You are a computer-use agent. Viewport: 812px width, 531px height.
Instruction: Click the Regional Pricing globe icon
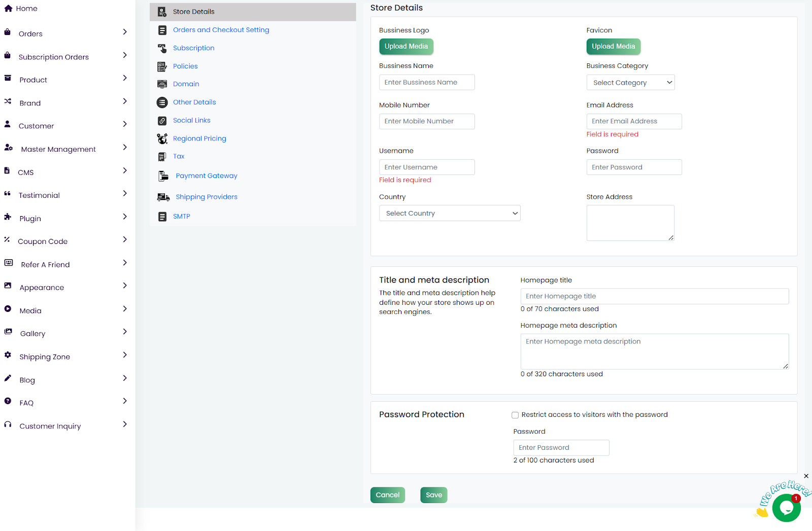pyautogui.click(x=162, y=138)
